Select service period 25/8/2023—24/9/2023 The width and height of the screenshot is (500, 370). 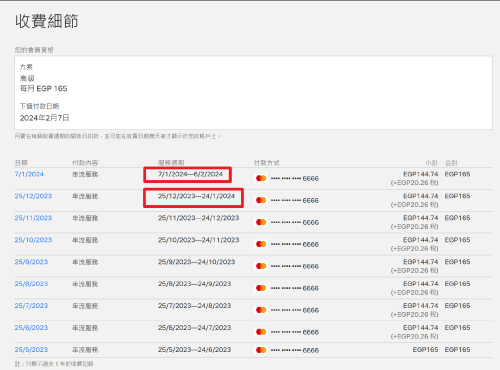click(x=194, y=284)
